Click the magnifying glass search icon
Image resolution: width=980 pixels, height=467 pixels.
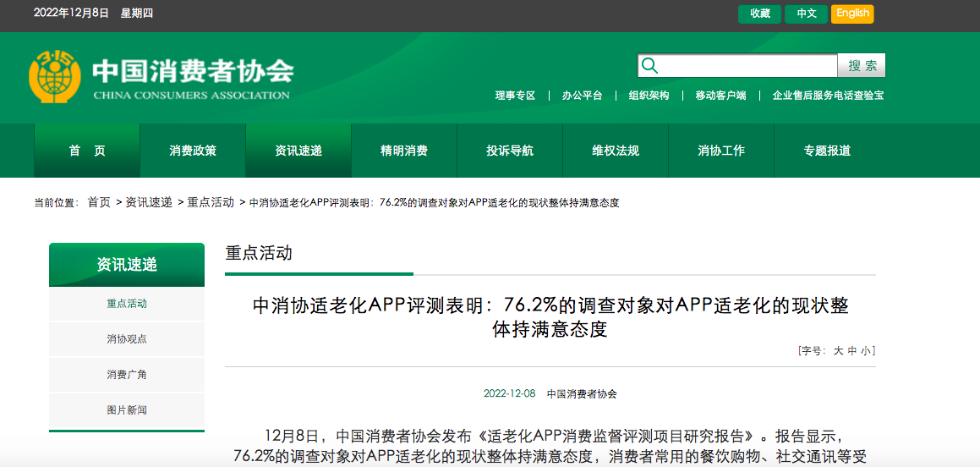[650, 66]
